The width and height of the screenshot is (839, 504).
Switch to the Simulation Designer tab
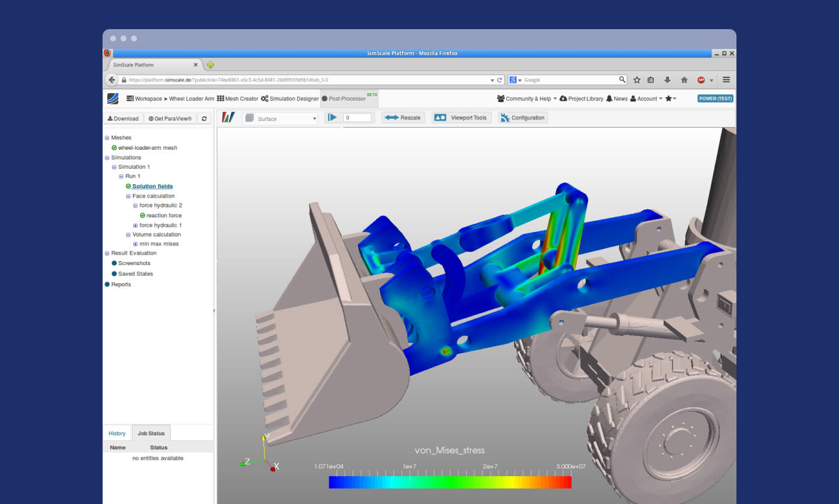click(x=290, y=98)
